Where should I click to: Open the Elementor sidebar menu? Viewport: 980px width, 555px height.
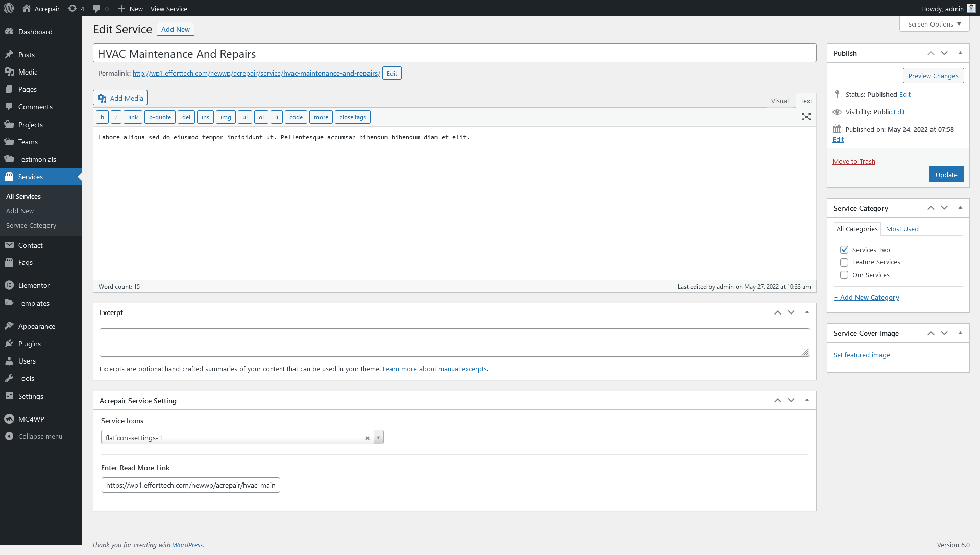[x=34, y=285]
